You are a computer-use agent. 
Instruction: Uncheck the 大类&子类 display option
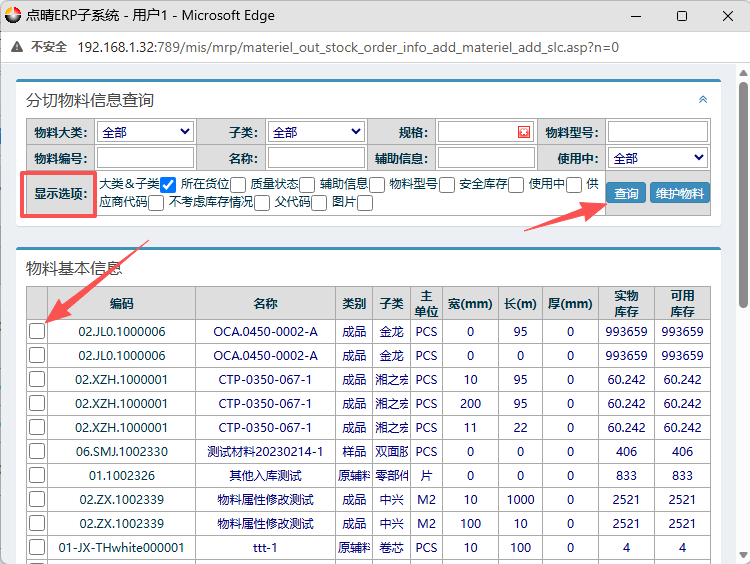[x=168, y=185]
